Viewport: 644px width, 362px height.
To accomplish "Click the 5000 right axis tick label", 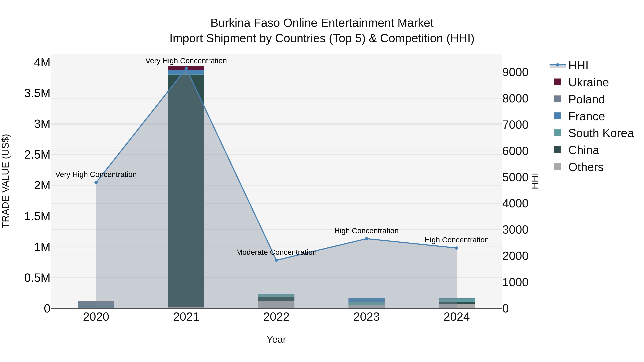I will tap(515, 177).
